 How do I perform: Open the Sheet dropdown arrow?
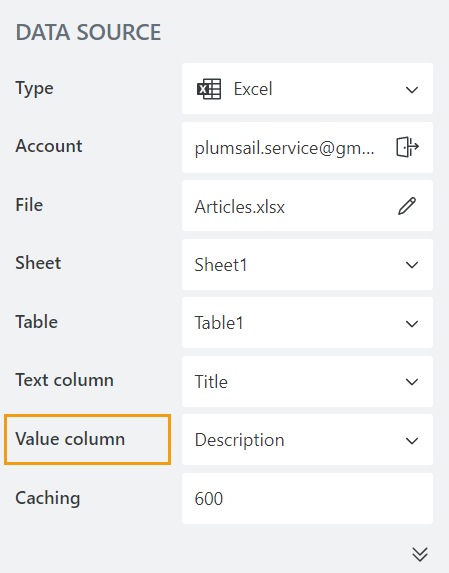412,265
